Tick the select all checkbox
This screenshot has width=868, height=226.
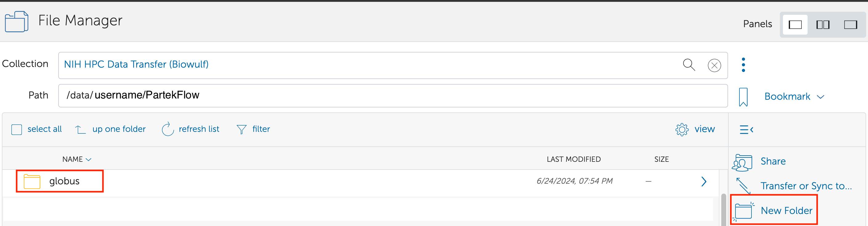click(x=17, y=130)
